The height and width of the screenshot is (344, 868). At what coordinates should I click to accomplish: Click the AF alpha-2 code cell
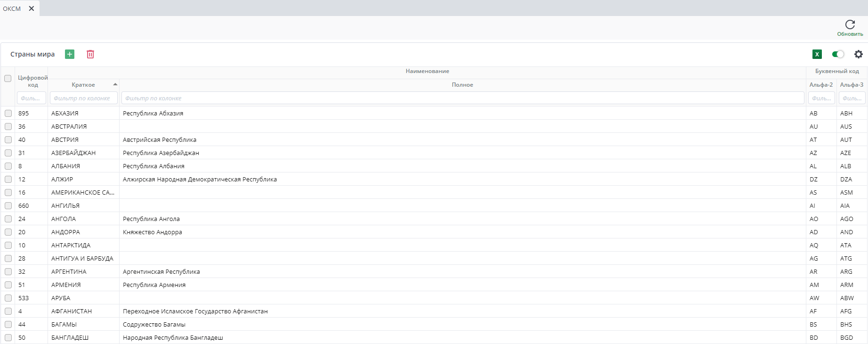coord(821,311)
